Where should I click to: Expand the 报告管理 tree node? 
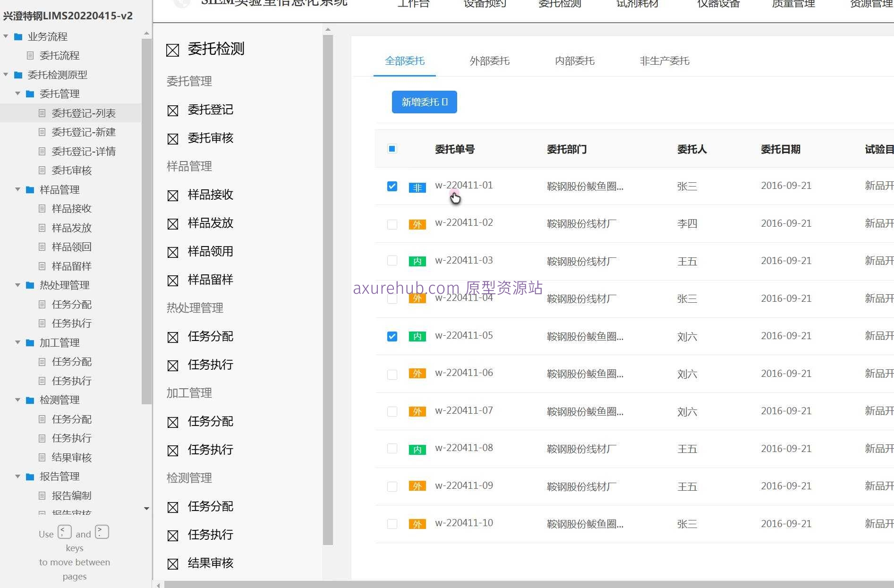(17, 476)
